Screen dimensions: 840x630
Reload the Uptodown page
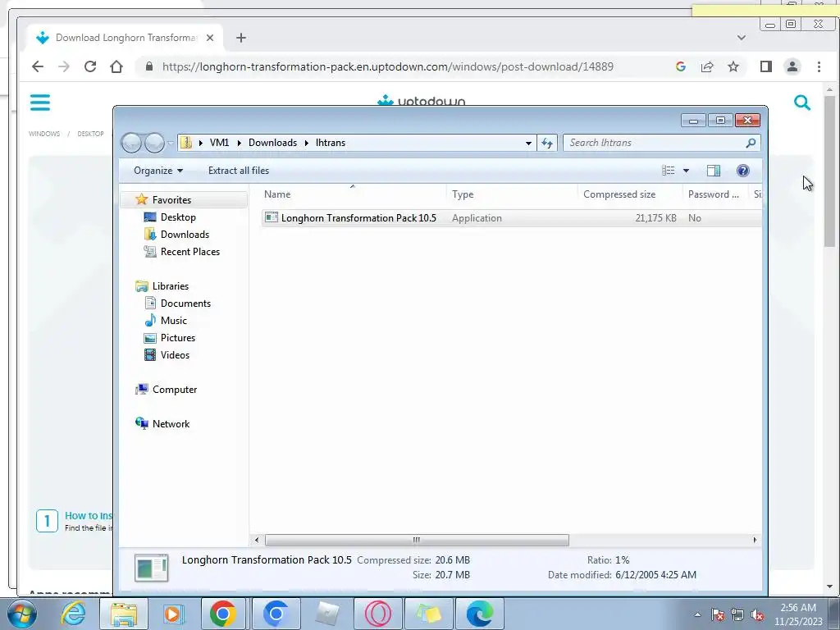click(90, 66)
